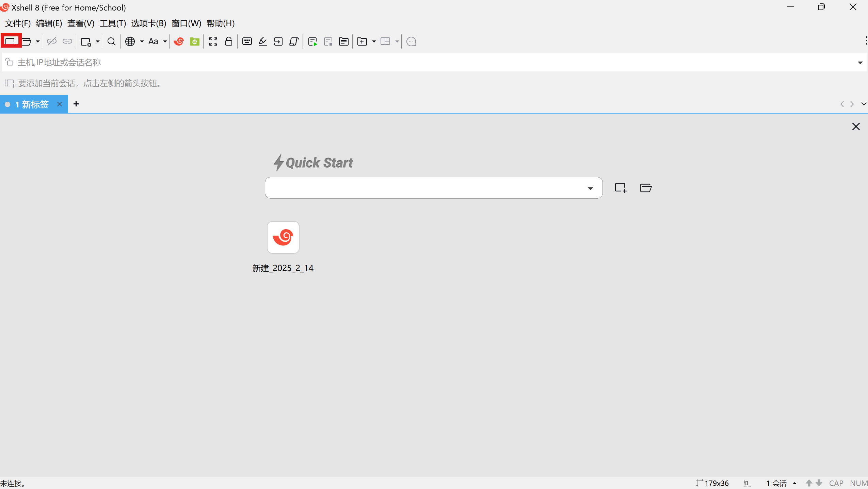The width and height of the screenshot is (868, 489).
Task: Toggle full screen mode icon
Action: (213, 41)
